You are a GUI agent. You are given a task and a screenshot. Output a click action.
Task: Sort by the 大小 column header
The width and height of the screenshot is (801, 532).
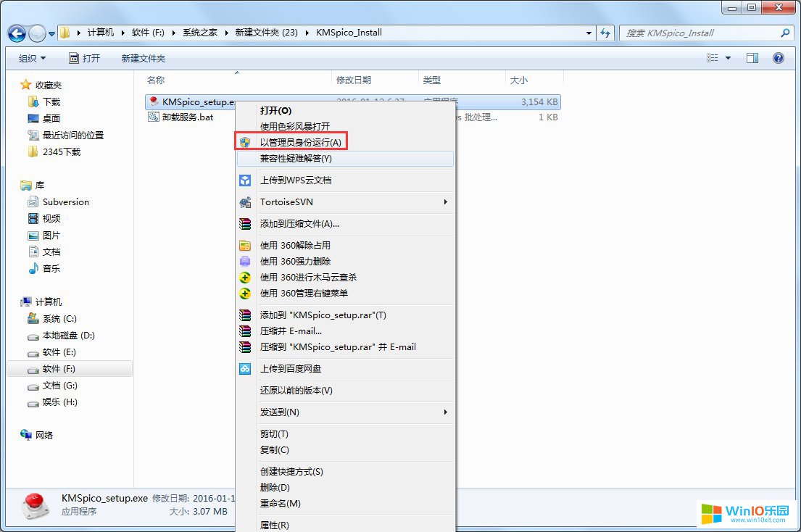518,80
